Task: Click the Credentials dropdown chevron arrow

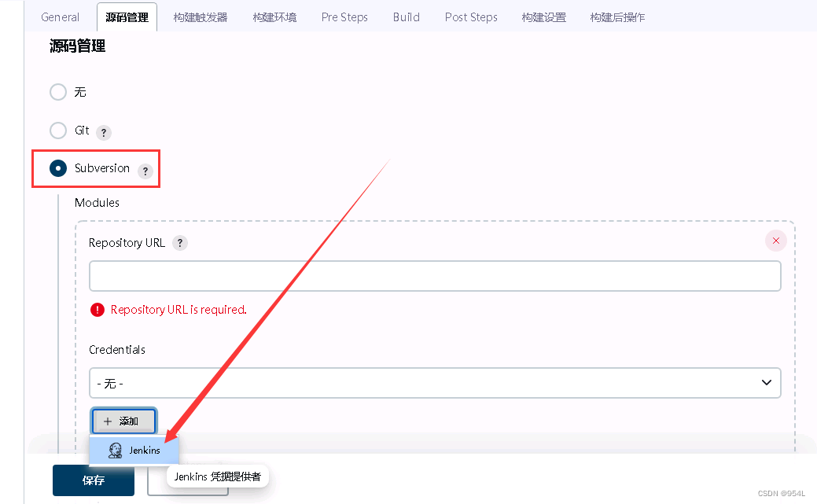Action: coord(767,383)
